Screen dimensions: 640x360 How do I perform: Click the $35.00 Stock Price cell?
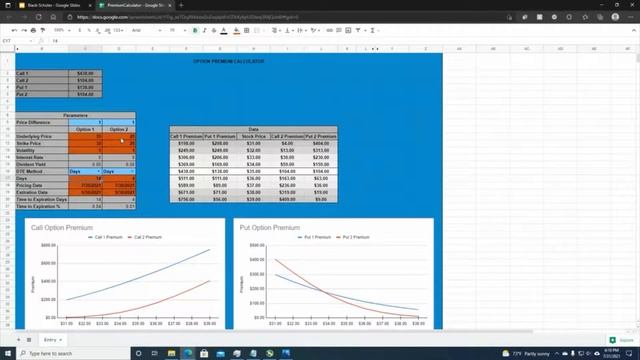(x=253, y=171)
